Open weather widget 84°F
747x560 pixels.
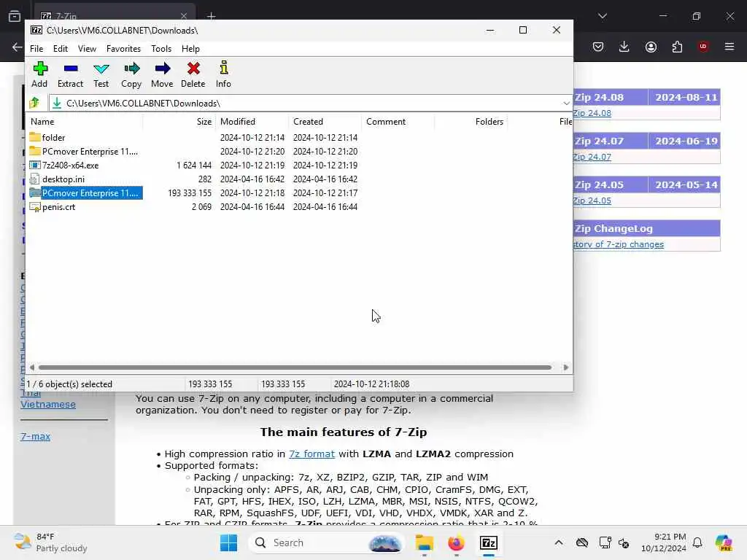50,542
